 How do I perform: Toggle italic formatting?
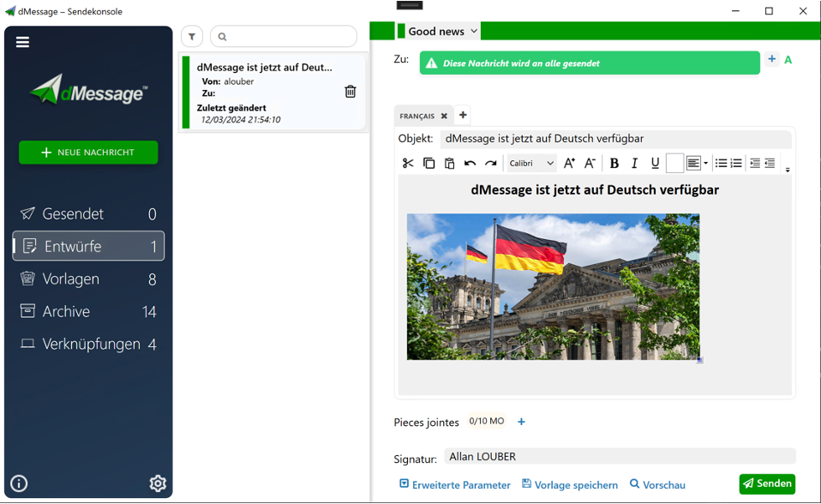[634, 163]
